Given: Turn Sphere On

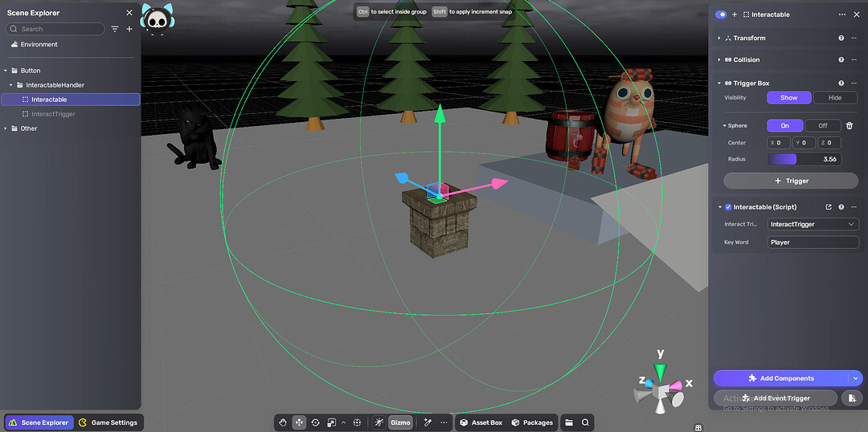Looking at the screenshot, I should coord(785,125).
